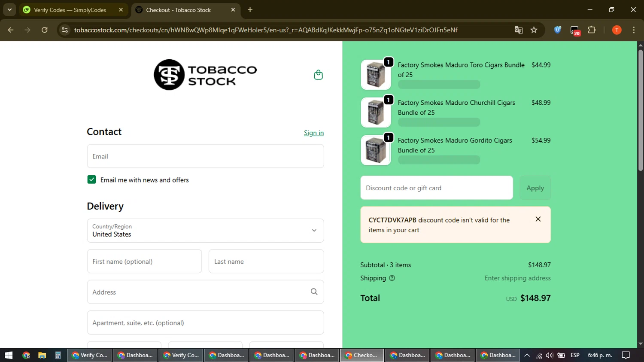
Task: Bookmark this page with the star icon
Action: click(534, 30)
